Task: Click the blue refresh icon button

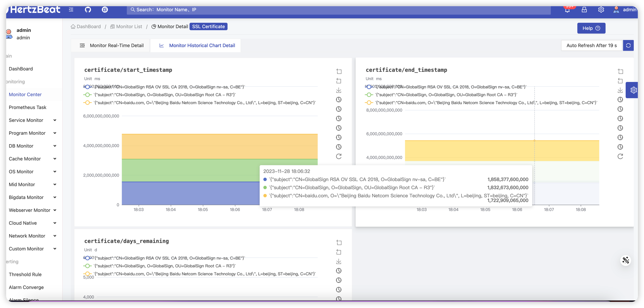Action: [628, 45]
